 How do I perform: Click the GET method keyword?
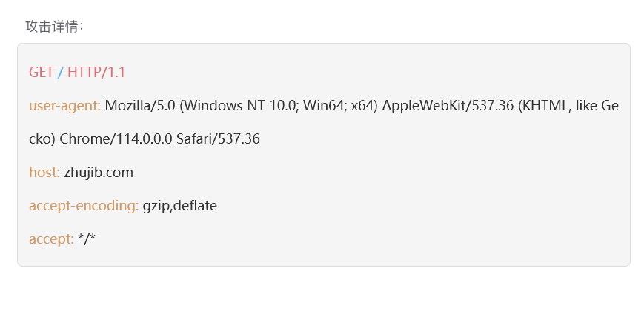[42, 72]
